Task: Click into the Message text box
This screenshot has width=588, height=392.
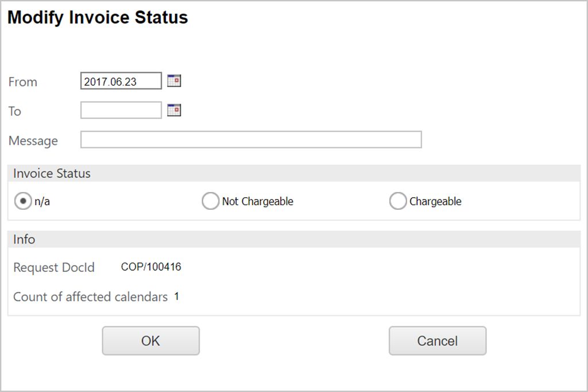Action: (x=251, y=140)
